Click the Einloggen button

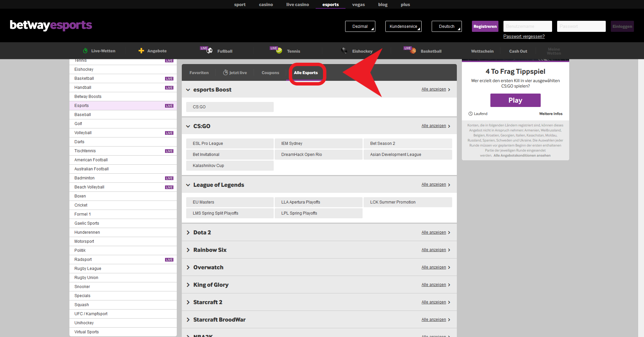point(622,26)
